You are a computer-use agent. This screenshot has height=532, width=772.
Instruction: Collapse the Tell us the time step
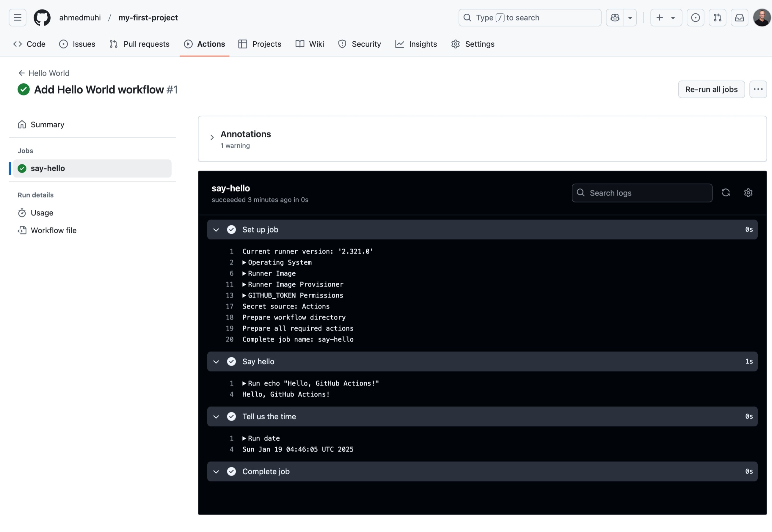pyautogui.click(x=482, y=416)
